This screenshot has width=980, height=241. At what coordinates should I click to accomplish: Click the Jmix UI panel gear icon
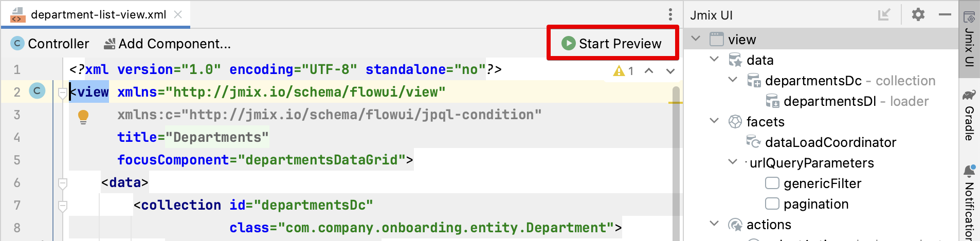coord(918,14)
